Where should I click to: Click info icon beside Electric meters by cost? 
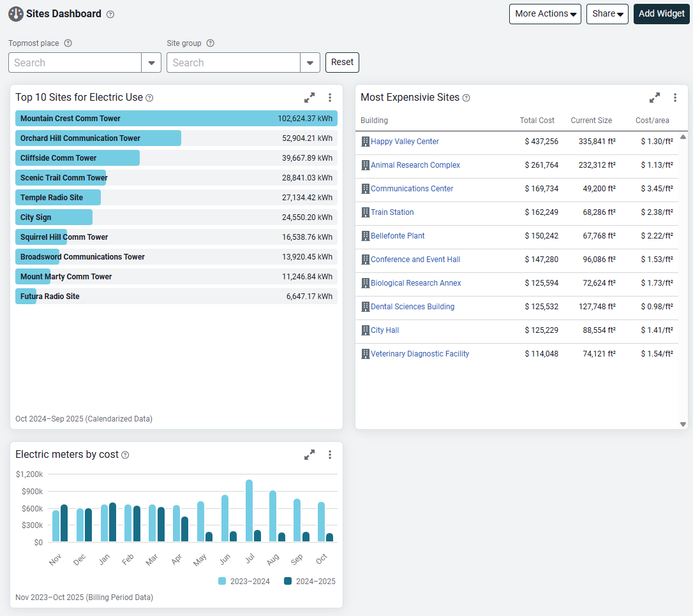pos(125,455)
